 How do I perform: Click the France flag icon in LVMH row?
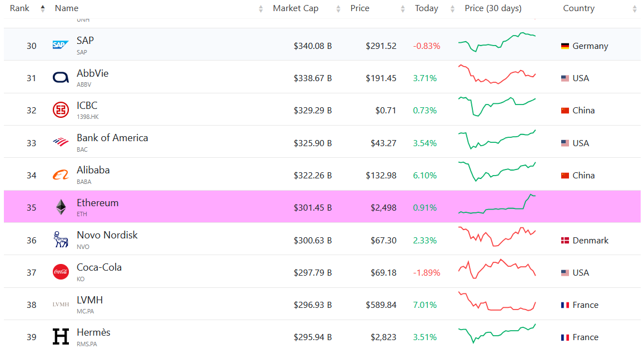[x=565, y=305]
